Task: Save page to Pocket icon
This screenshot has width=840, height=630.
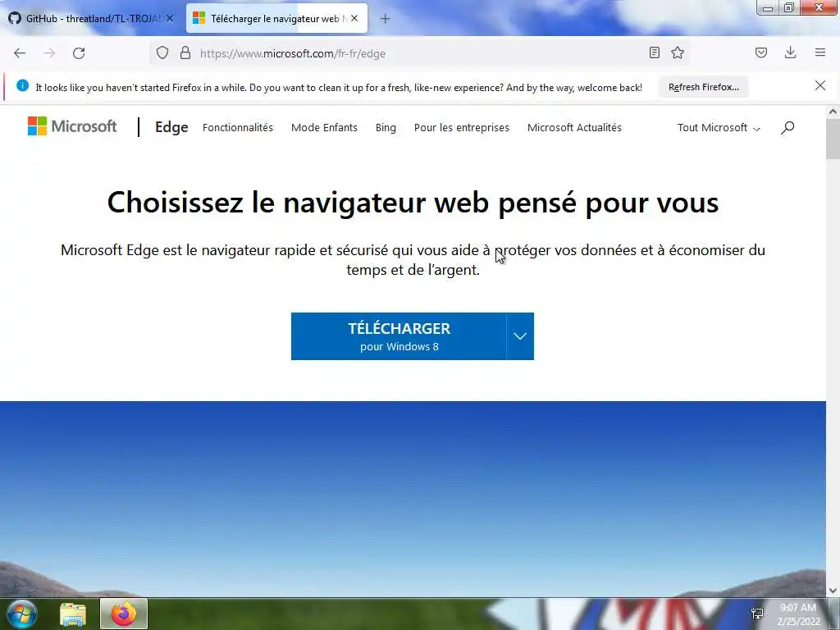Action: click(761, 52)
